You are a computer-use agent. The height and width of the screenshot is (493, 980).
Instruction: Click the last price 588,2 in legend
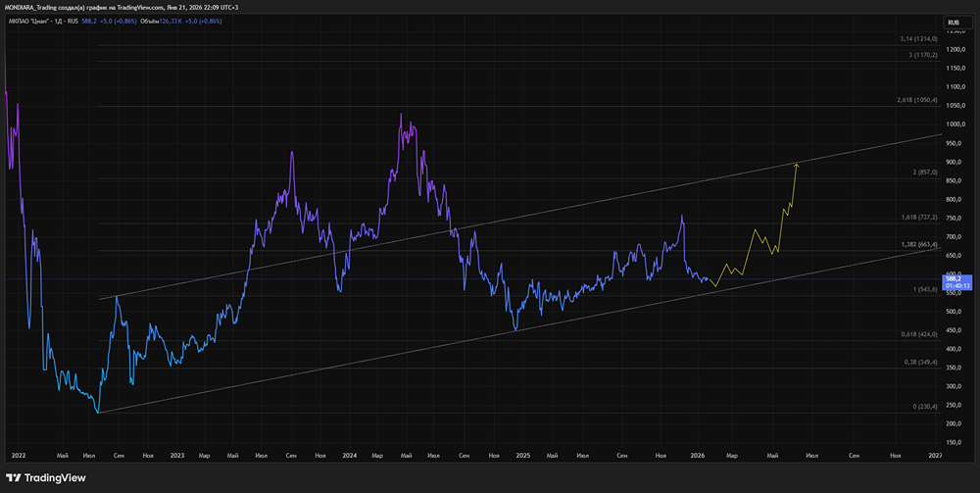pyautogui.click(x=87, y=22)
